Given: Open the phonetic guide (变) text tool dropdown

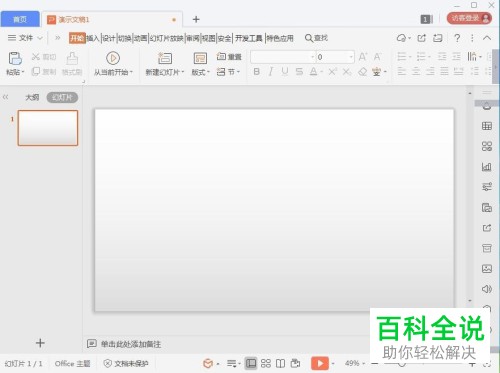Looking at the screenshot, I should tap(385, 71).
